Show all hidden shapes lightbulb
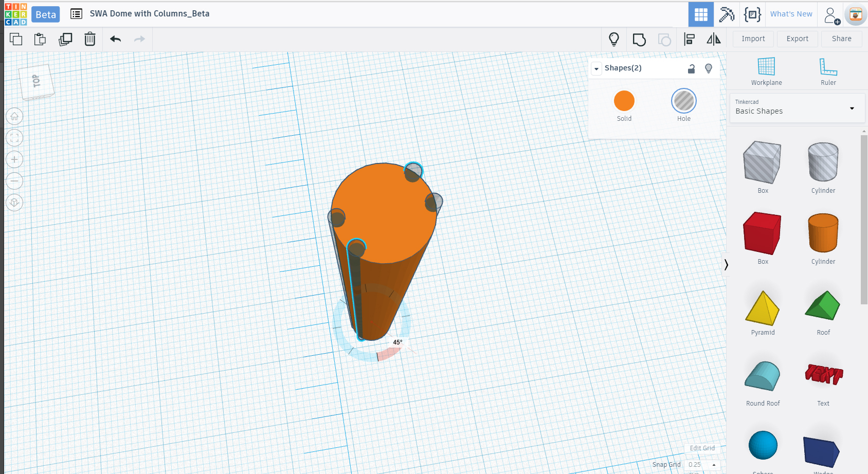Viewport: 868px width, 474px height. (x=614, y=39)
